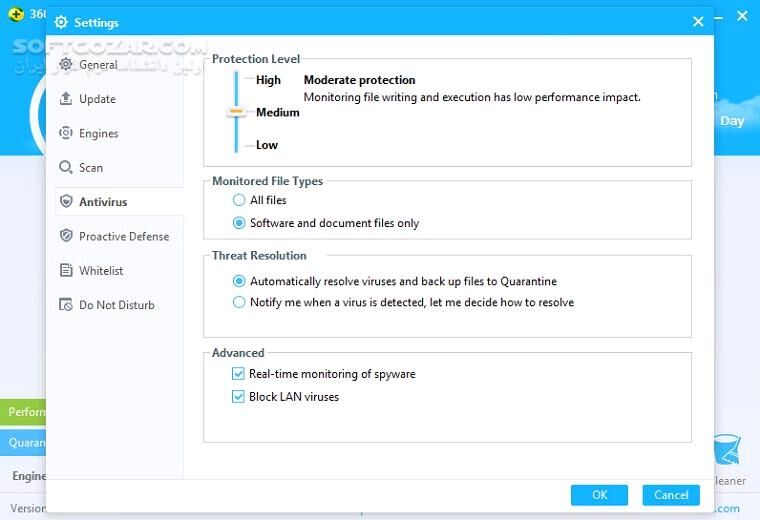Choose Software and document files only
The width and height of the screenshot is (760, 520).
(x=239, y=223)
